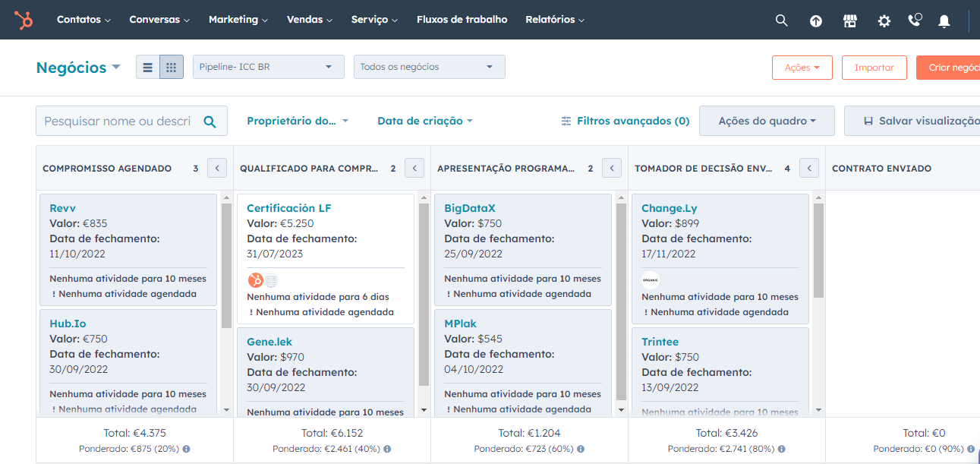The height and width of the screenshot is (464, 980).
Task: Open the notifications bell
Action: pos(944,21)
